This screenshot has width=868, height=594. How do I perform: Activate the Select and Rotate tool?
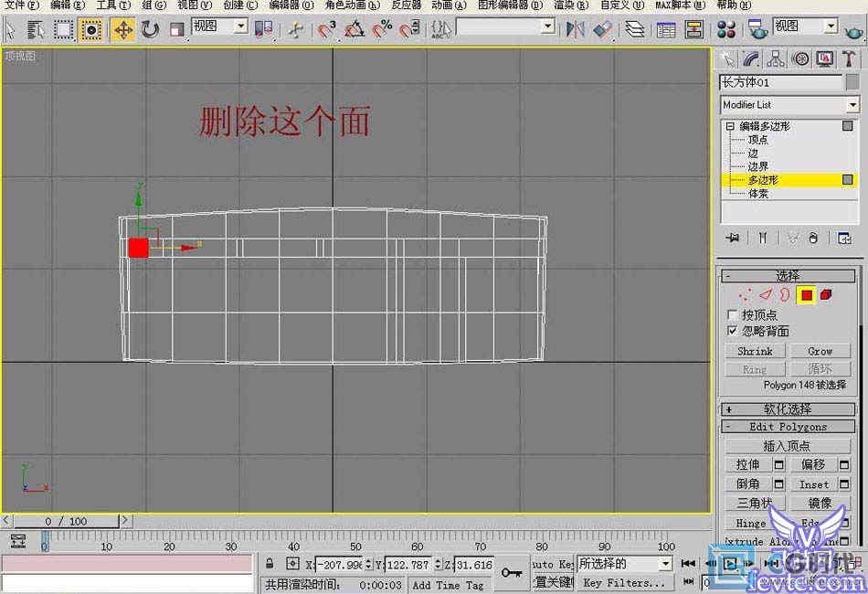[x=150, y=29]
